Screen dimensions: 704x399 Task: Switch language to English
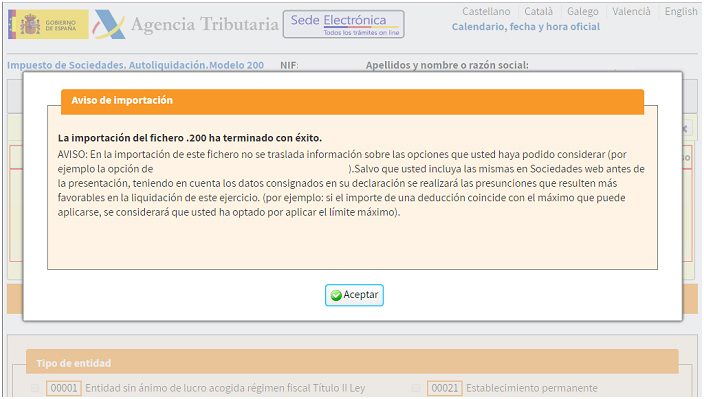[x=681, y=11]
